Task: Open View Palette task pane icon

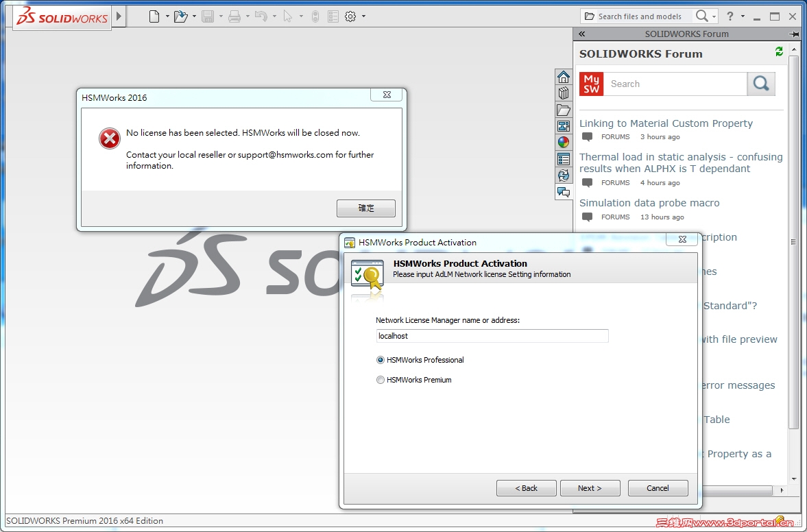Action: pyautogui.click(x=564, y=126)
